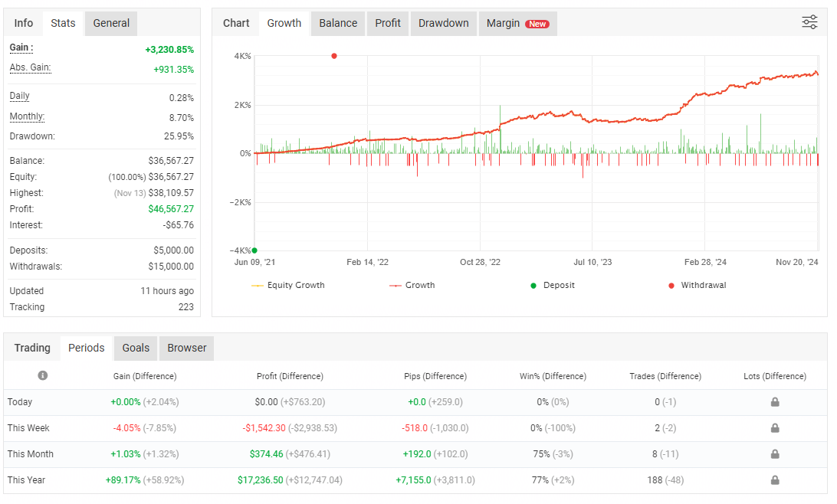
Task: Open the Drawdown chart tab
Action: click(443, 23)
